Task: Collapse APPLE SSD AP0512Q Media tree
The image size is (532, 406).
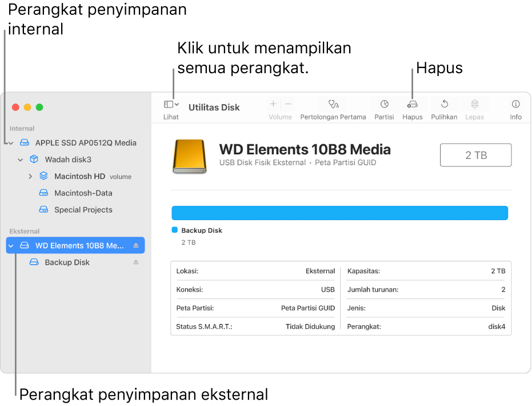Action: 11,144
